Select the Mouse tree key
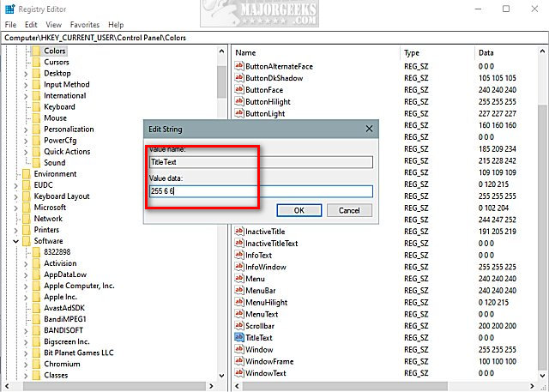This screenshot has width=549, height=392. 55,118
